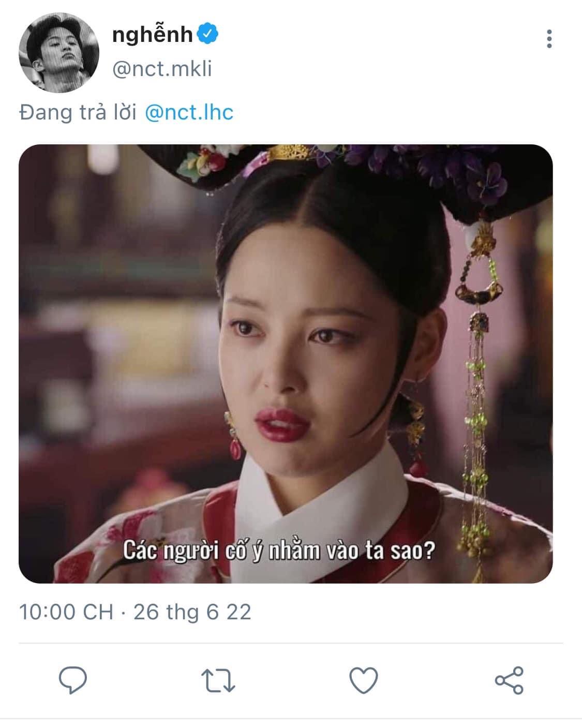The image size is (582, 728).
Task: Open the share icon options
Action: click(509, 680)
